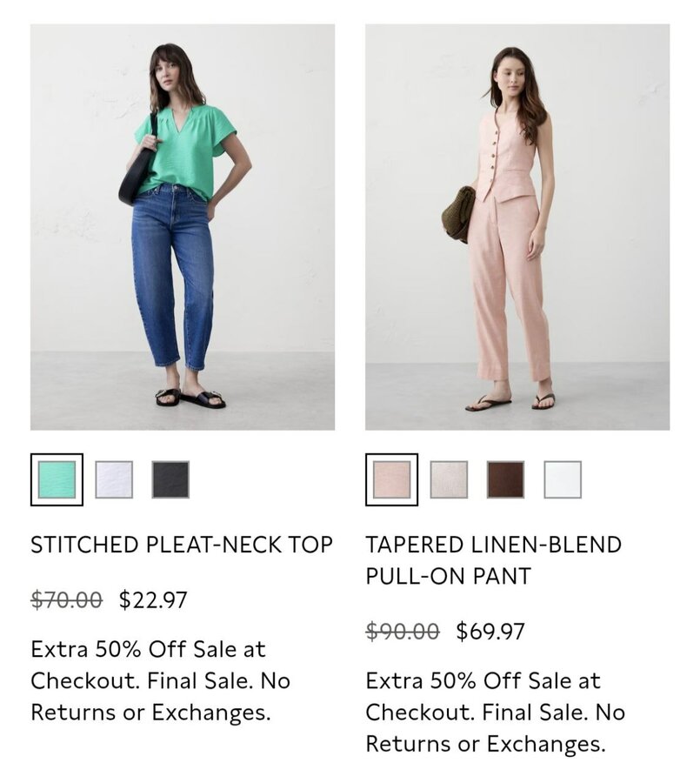The image size is (700, 783).
Task: Choose the white swatch for the pleat-neck top
Action: click(x=114, y=479)
